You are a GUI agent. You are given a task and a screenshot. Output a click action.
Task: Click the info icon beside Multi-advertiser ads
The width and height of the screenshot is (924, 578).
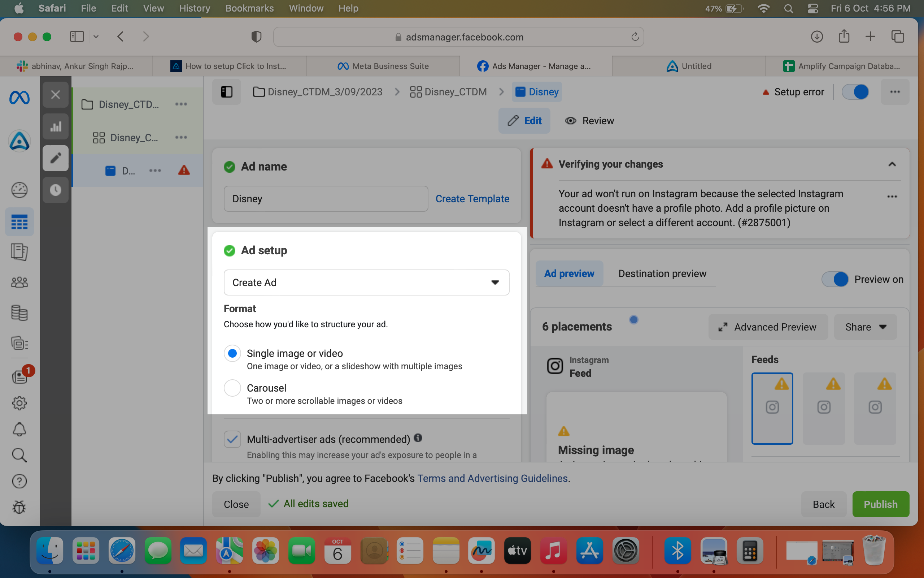418,438
